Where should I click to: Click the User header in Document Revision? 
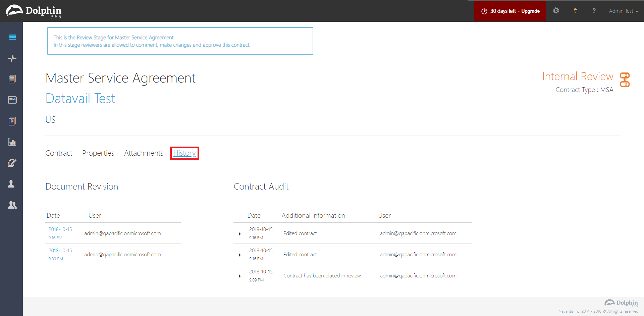[x=95, y=216]
